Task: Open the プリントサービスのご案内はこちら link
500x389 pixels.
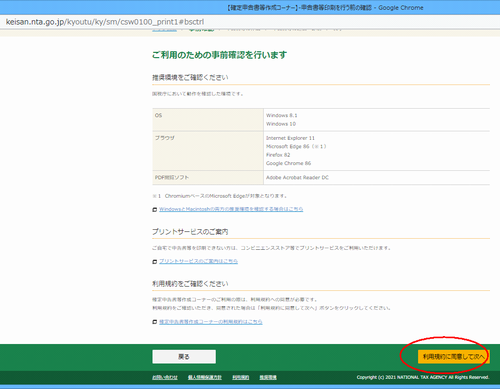Action: 198,261
